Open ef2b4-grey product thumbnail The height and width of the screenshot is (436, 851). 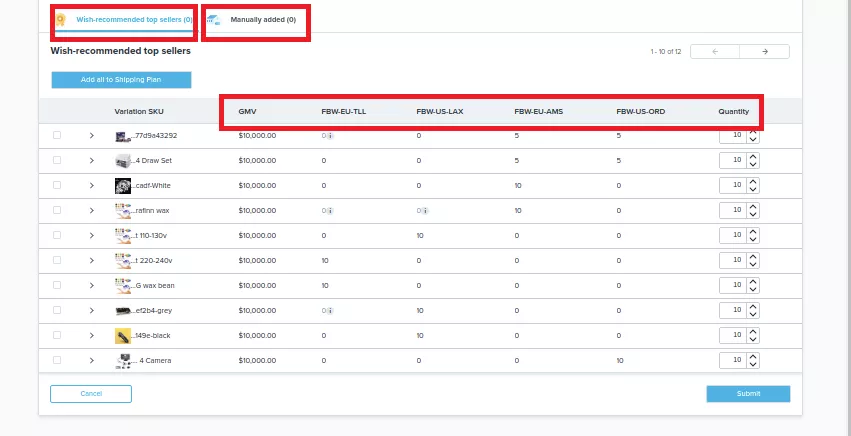[123, 311]
